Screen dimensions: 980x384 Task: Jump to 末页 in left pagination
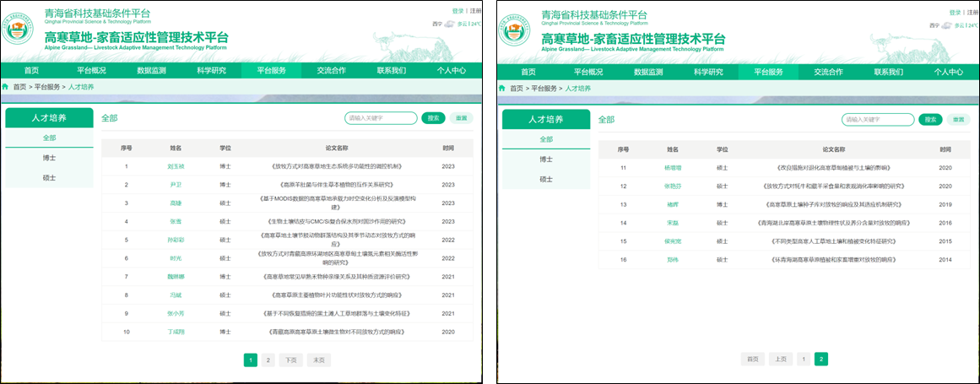pyautogui.click(x=317, y=360)
